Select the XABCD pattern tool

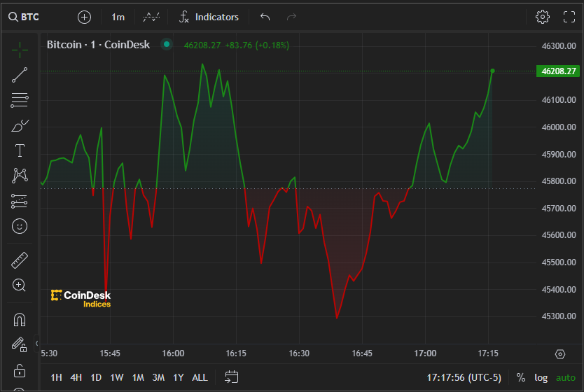(20, 175)
